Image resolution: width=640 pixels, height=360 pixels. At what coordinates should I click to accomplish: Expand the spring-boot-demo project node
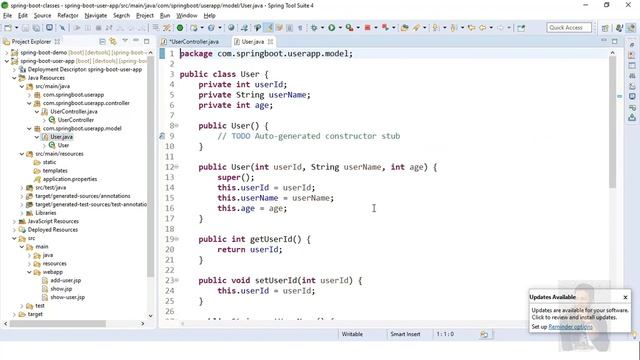(x=7, y=53)
